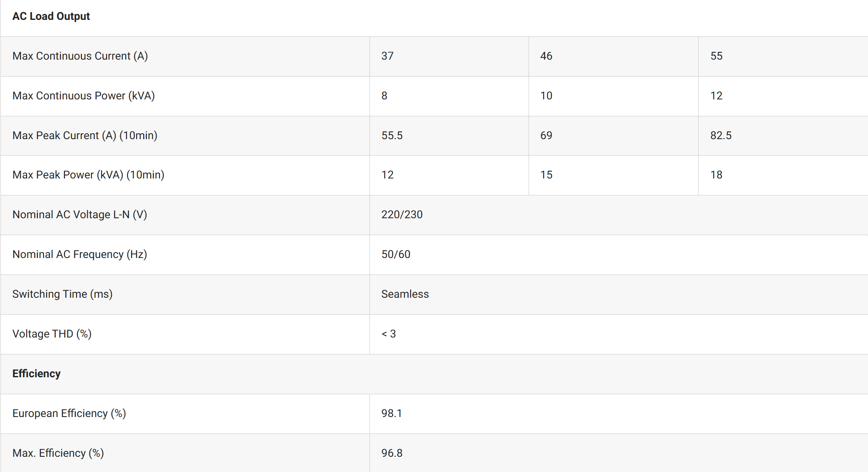The height and width of the screenshot is (472, 868).
Task: Click the 96.8 Max. Efficiency value
Action: tap(391, 453)
